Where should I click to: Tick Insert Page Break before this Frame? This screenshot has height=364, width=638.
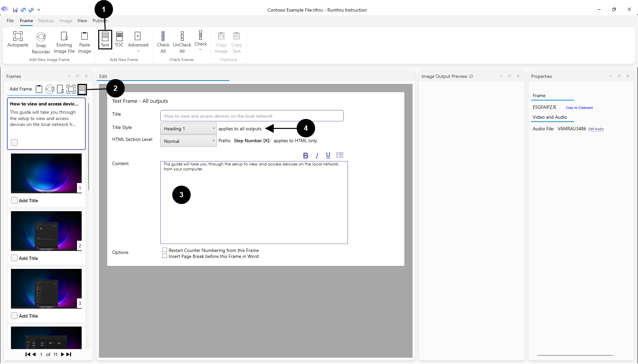[x=165, y=256]
